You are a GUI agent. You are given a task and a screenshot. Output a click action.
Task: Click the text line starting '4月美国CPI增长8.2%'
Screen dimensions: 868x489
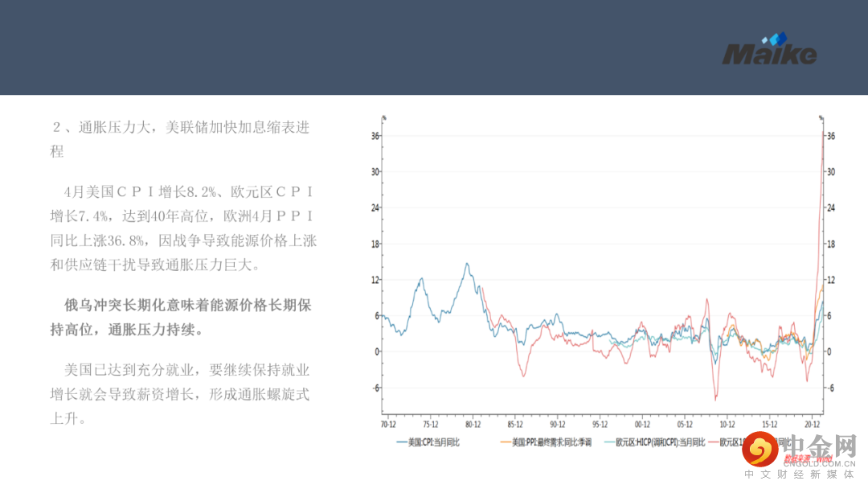pos(189,192)
